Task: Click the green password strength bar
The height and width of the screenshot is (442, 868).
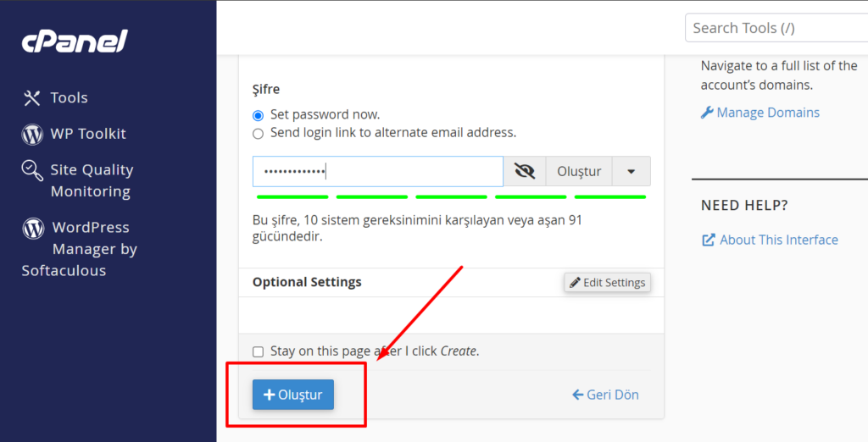Action: [x=451, y=197]
